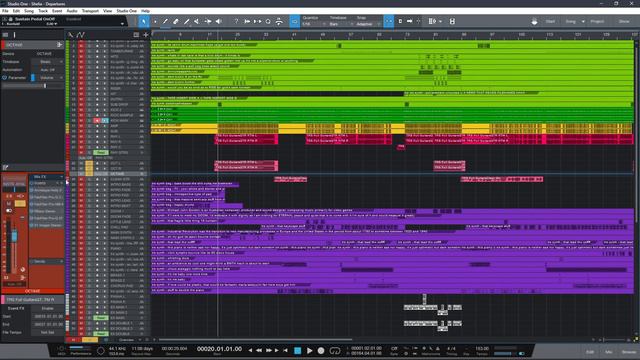This screenshot has height=360, width=640.
Task: Start playback with the play button
Action: 309,350
